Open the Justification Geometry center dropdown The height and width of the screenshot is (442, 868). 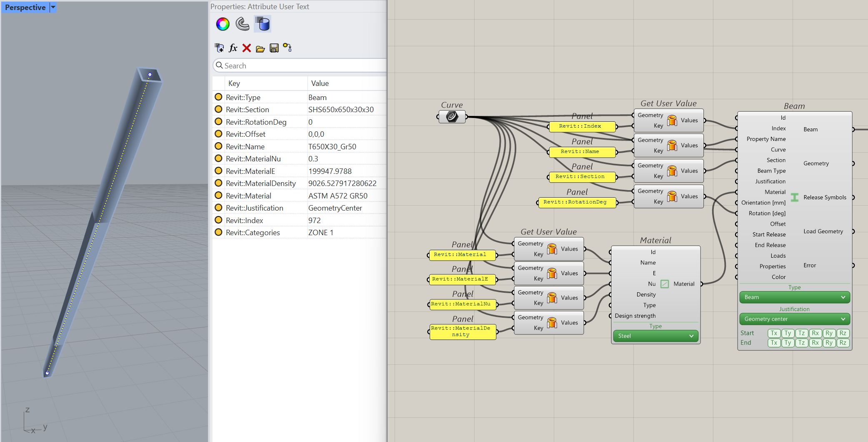(x=794, y=319)
